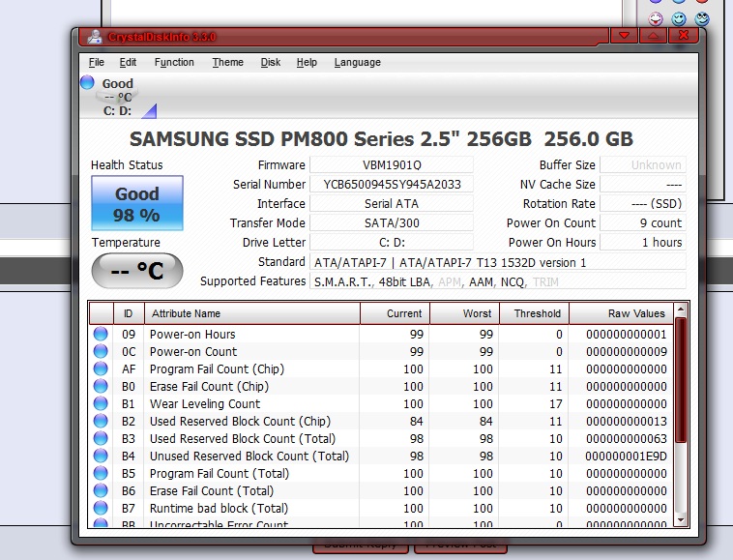This screenshot has width=733, height=560.
Task: Click the Power On Count field 9 count
Action: 643,223
